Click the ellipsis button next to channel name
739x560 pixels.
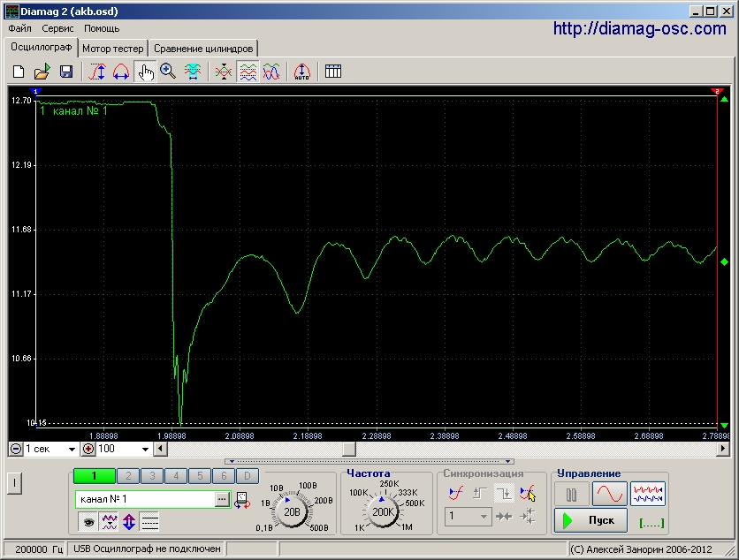click(x=222, y=499)
